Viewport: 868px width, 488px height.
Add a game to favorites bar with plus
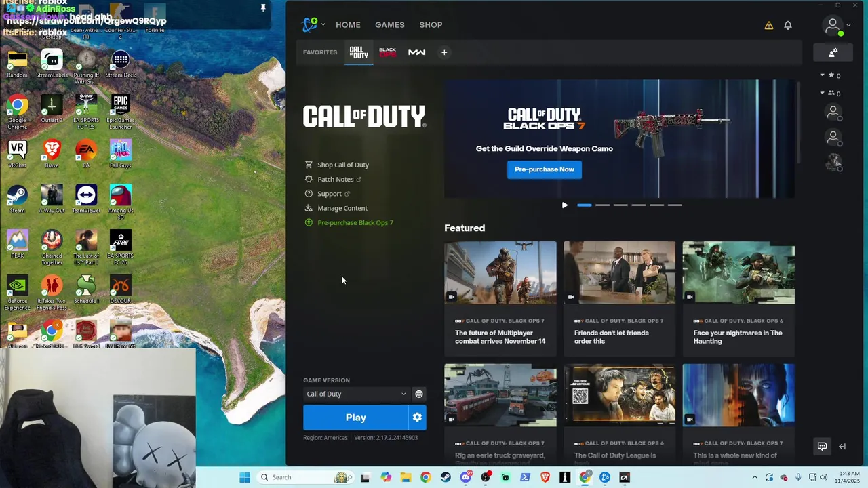[444, 52]
